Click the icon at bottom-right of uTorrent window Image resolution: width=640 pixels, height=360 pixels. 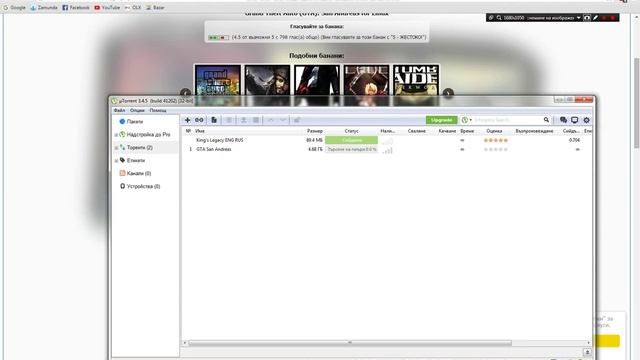pos(587,352)
